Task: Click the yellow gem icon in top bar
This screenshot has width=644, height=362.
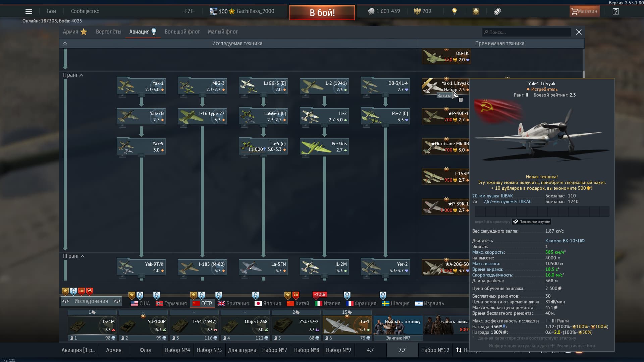Action: (476, 11)
